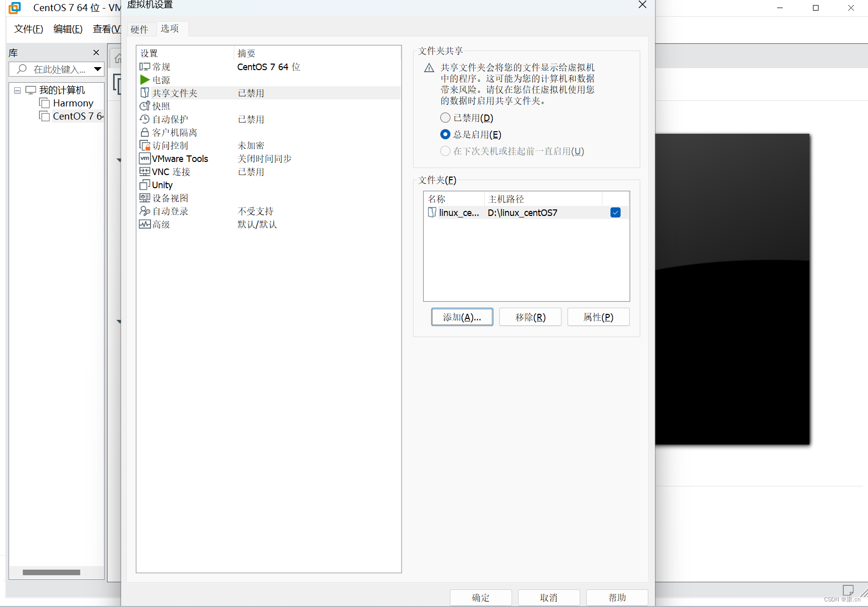Open 快照 (Snapshots) settings
The image size is (868, 607).
pos(162,105)
